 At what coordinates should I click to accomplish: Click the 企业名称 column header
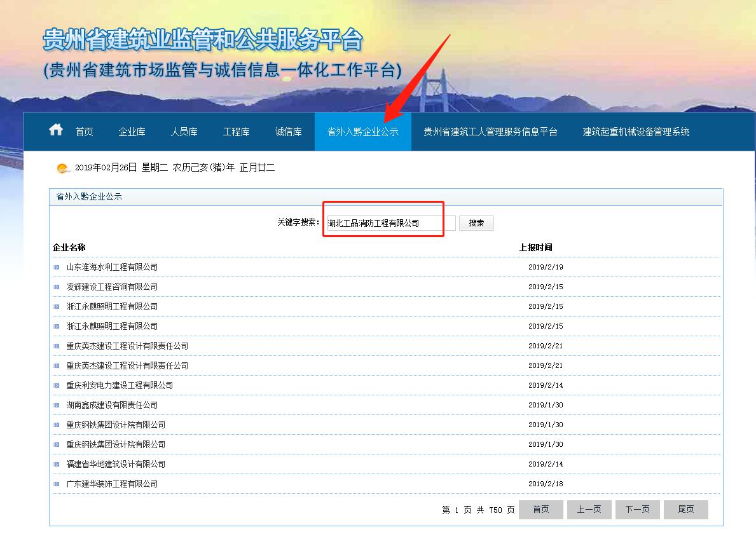tap(69, 247)
